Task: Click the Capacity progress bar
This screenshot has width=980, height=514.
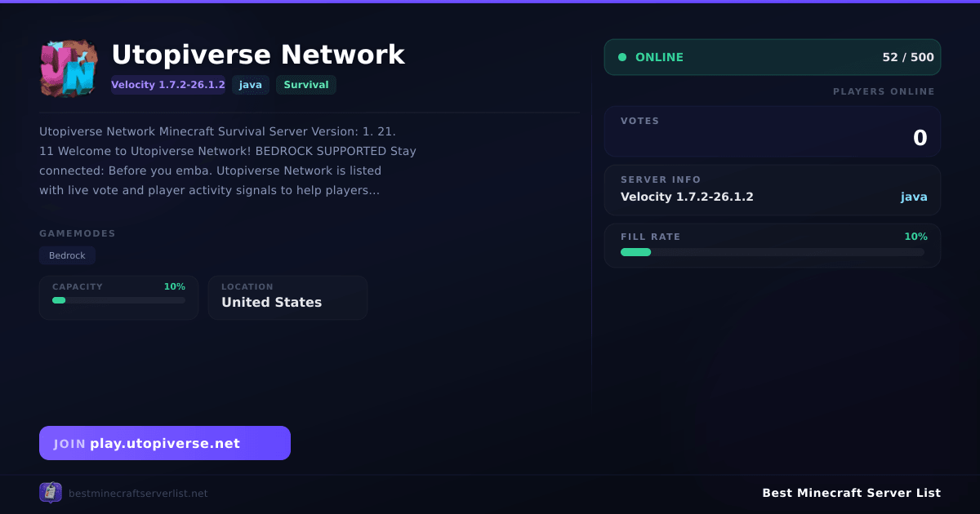Action: 118,300
